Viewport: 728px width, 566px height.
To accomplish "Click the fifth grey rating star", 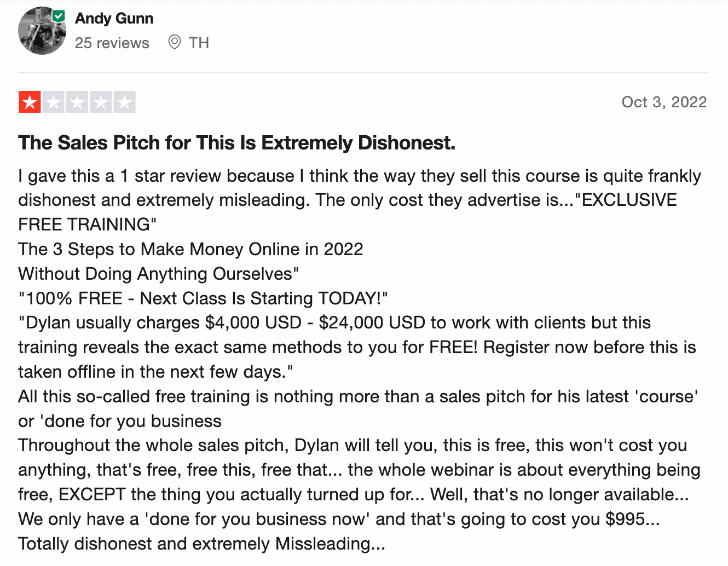I will point(124,102).
